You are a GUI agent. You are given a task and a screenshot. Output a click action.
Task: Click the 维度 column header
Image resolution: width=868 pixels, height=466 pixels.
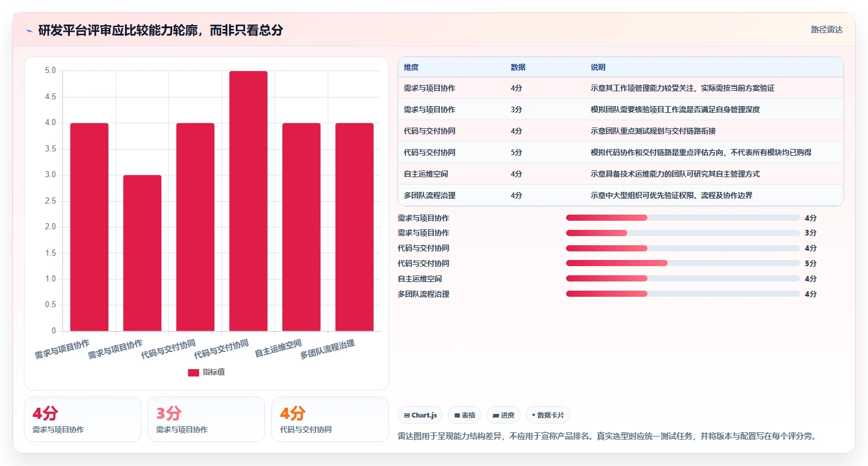coord(411,67)
